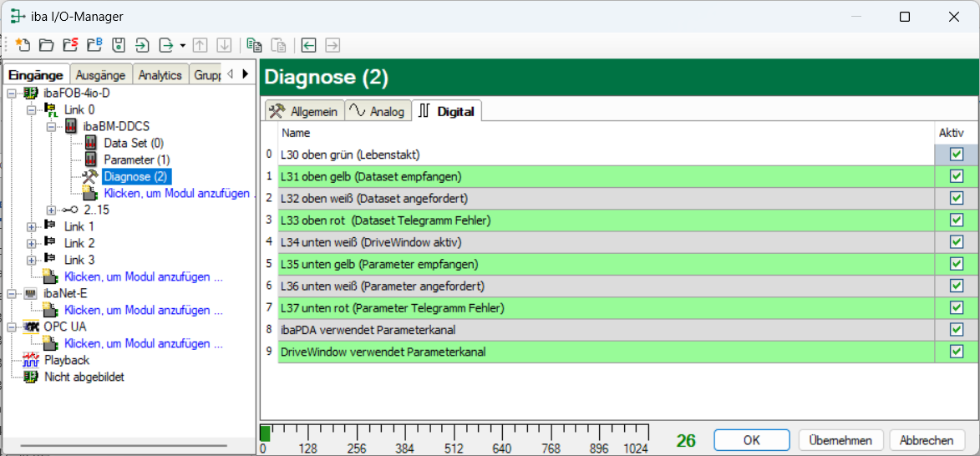Image resolution: width=980 pixels, height=456 pixels.
Task: Collapse the ibaNet-E tree node
Action: tap(11, 294)
